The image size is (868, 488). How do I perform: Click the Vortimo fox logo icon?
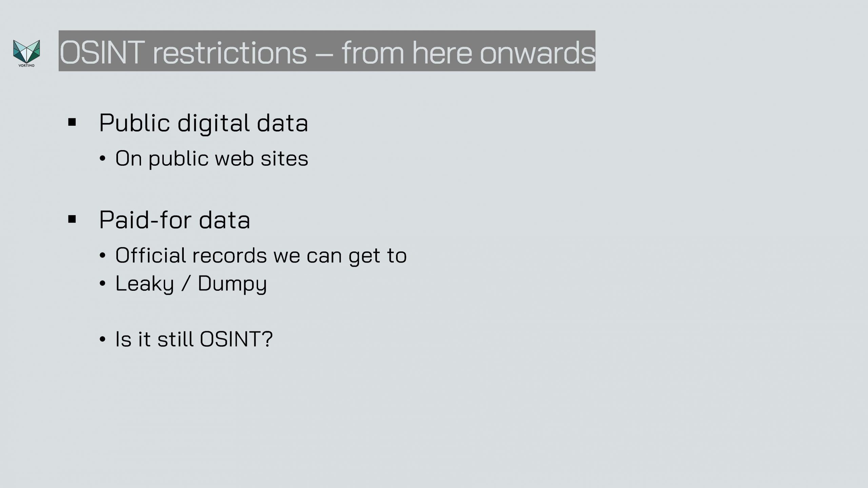click(x=26, y=51)
